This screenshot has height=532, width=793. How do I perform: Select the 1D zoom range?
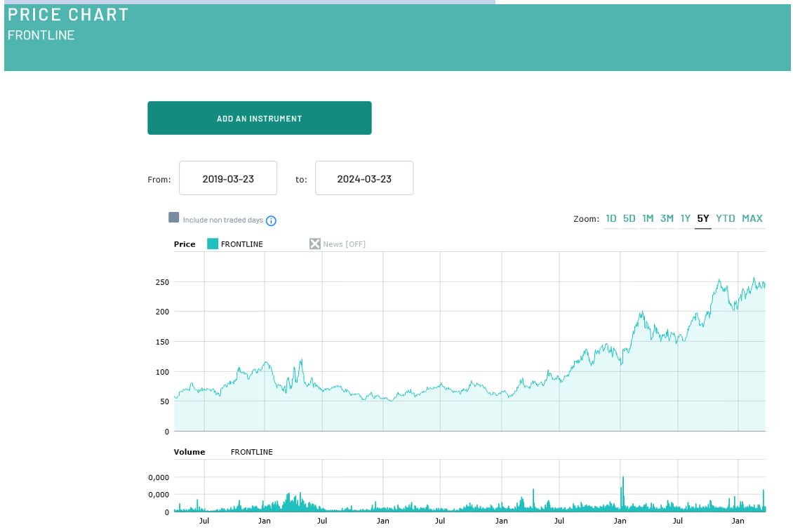611,218
